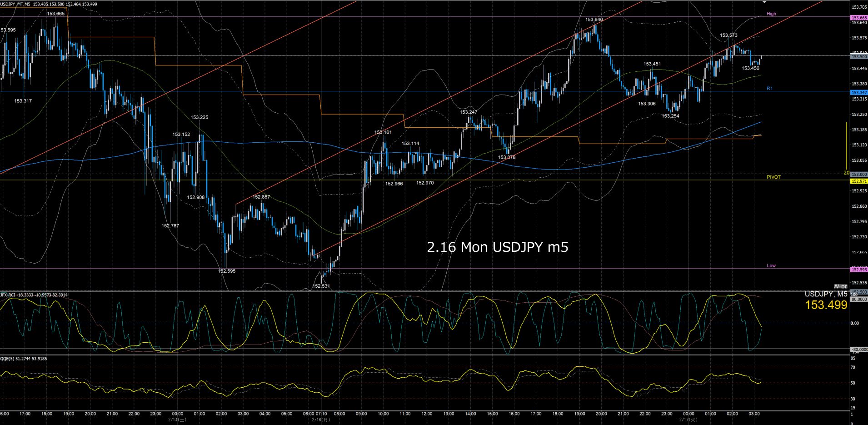Click the chart shift triangle marker at top
Viewport: 868px width, 425px height.
tap(764, 2)
